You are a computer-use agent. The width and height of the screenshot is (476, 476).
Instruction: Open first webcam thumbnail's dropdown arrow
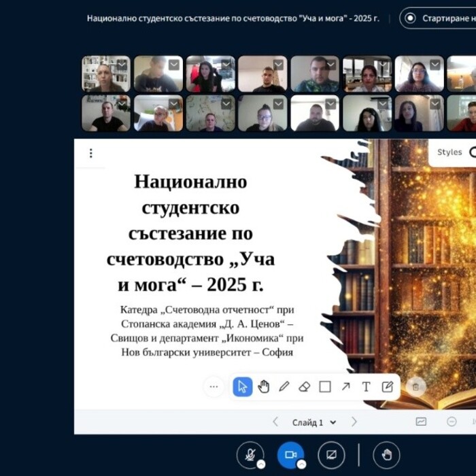[122, 65]
